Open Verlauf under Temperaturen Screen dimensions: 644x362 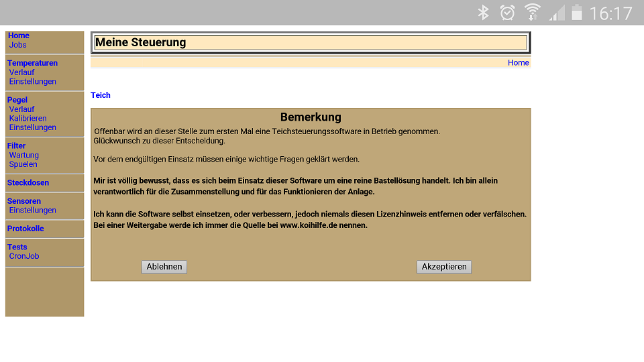(x=21, y=72)
